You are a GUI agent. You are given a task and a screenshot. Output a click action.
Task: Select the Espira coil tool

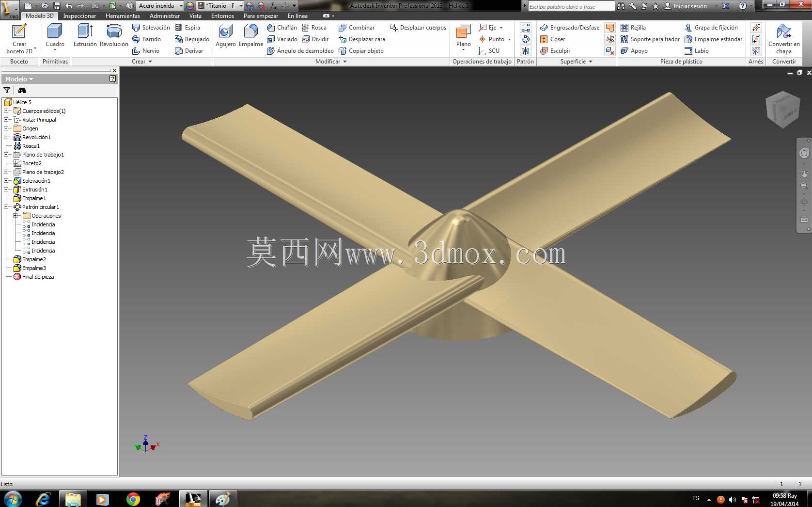pos(187,28)
